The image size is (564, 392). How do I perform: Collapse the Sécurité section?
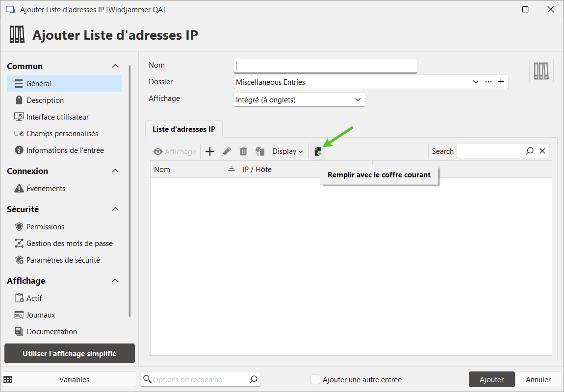click(115, 209)
